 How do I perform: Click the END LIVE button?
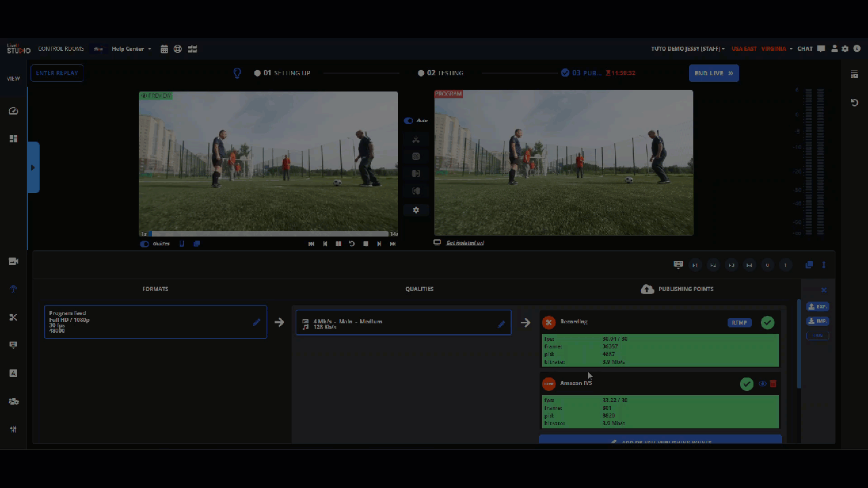[x=714, y=73]
